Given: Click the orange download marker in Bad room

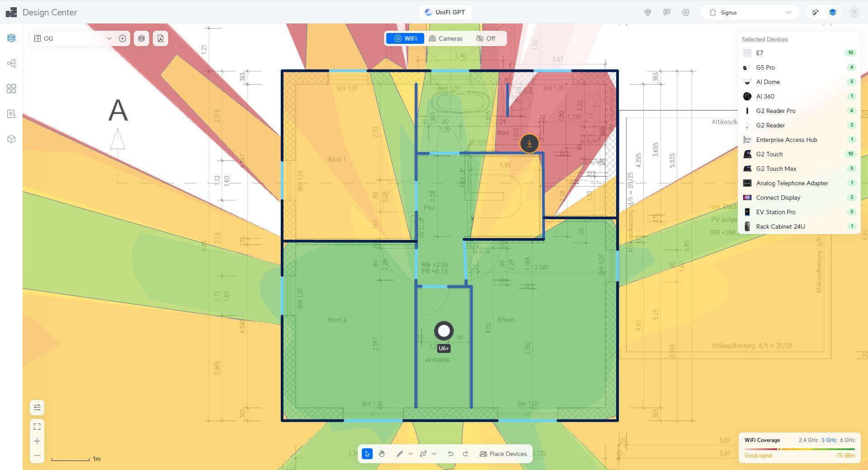Looking at the screenshot, I should 529,144.
